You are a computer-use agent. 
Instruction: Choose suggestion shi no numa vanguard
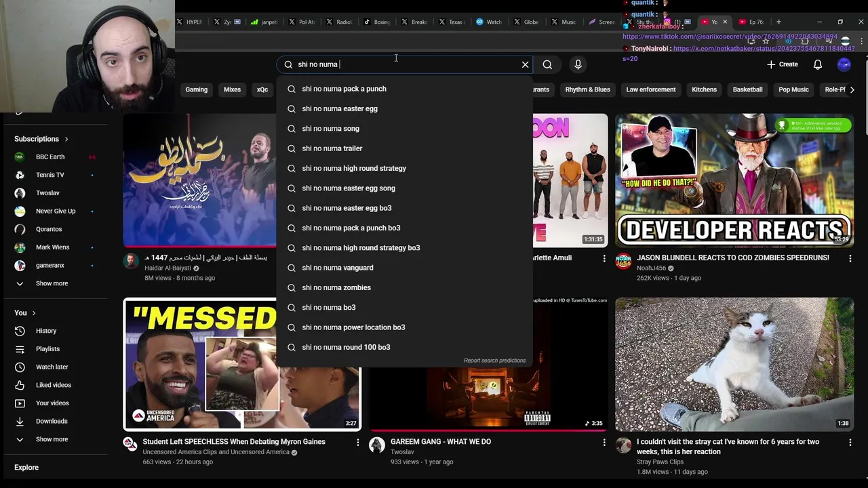(x=405, y=268)
